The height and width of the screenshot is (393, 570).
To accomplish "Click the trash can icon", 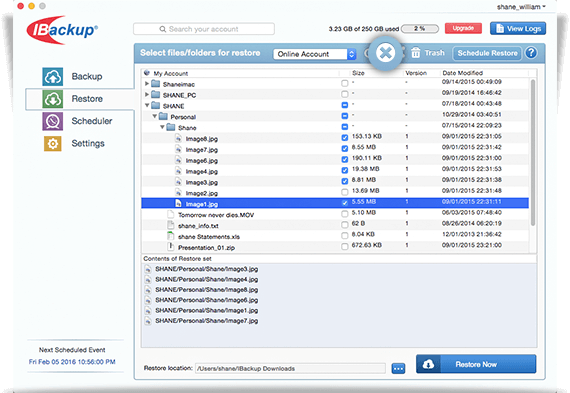I will (416, 53).
